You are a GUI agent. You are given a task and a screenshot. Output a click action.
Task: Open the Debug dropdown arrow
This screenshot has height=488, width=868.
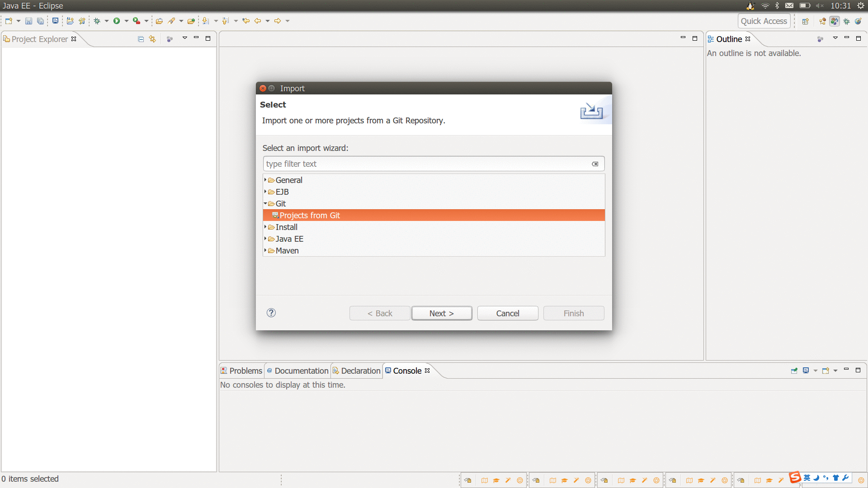(x=107, y=21)
